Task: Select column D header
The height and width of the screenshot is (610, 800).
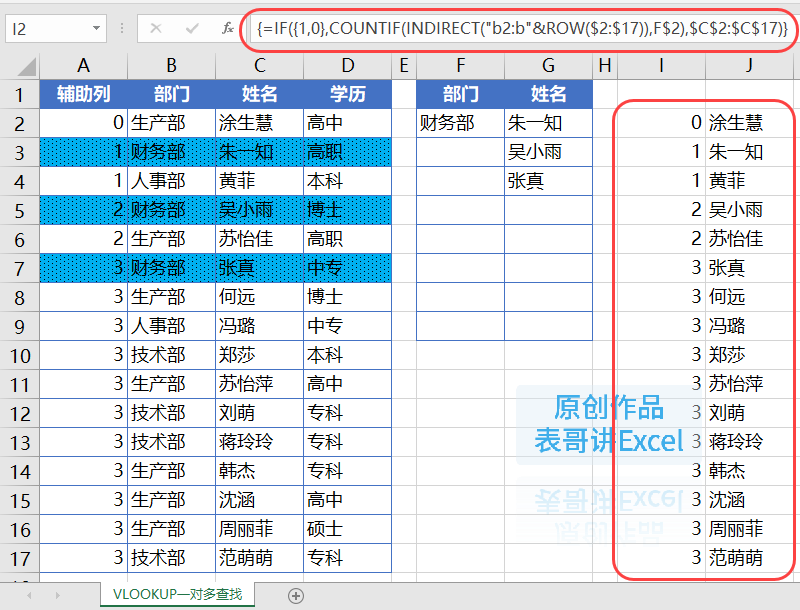Action: [x=347, y=66]
